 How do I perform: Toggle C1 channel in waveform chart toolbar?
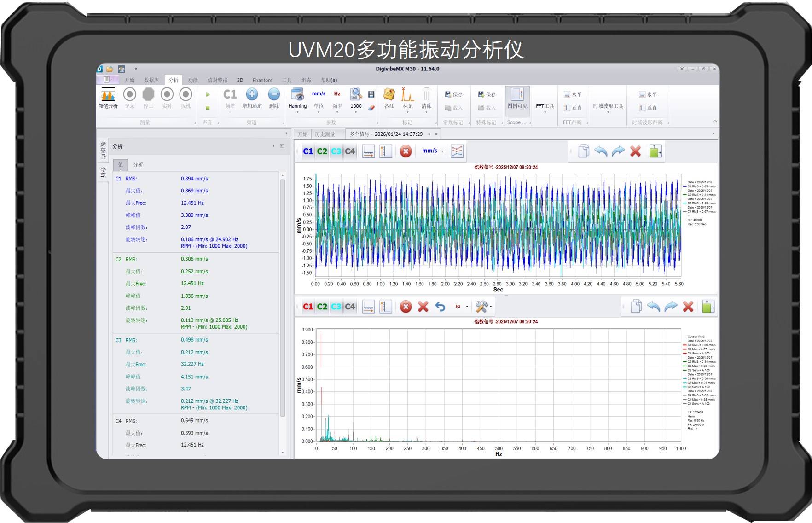coord(308,151)
